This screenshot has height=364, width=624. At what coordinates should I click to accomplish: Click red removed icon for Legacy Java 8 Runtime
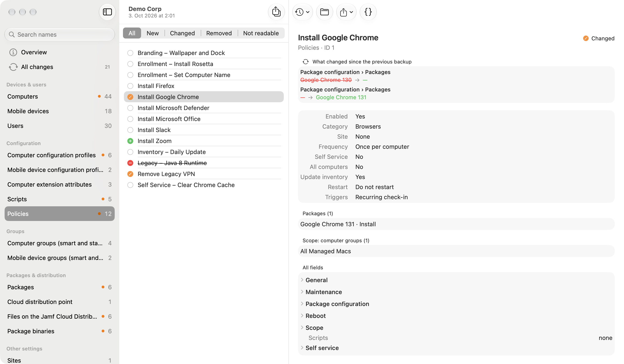(x=130, y=163)
